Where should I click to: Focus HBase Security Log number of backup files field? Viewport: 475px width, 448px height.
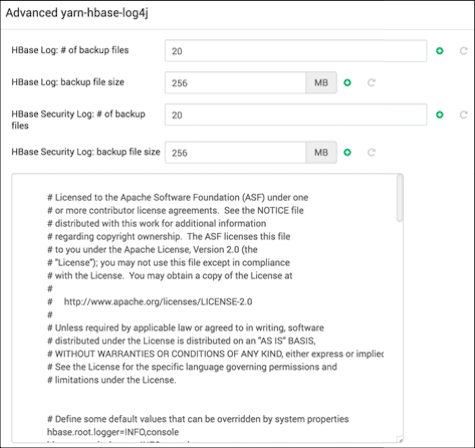(x=296, y=115)
